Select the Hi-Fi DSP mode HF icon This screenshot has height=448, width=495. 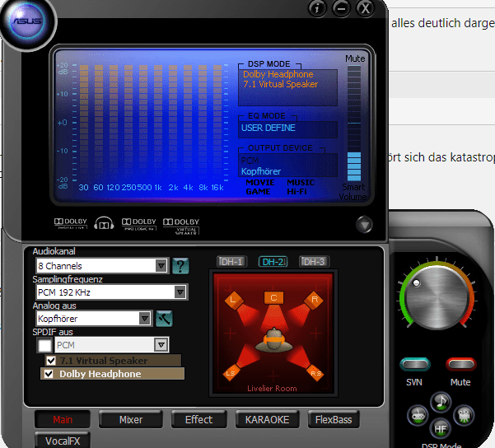[441, 428]
